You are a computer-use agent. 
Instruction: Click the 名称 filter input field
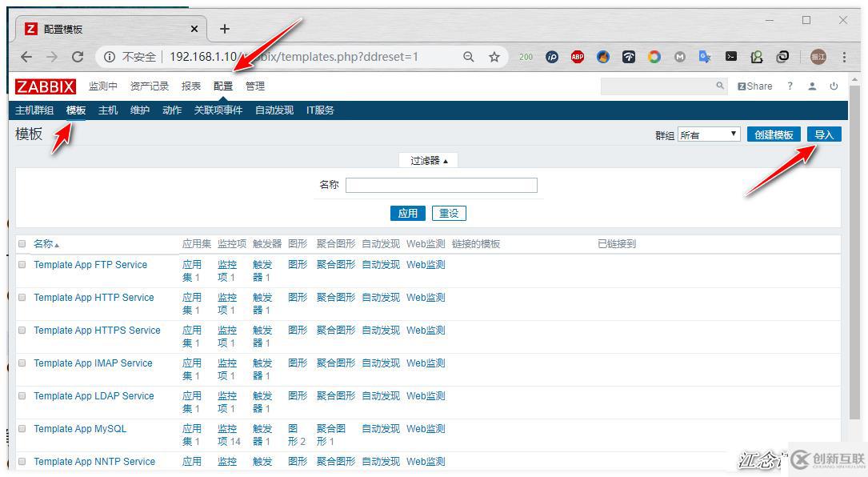[x=441, y=185]
